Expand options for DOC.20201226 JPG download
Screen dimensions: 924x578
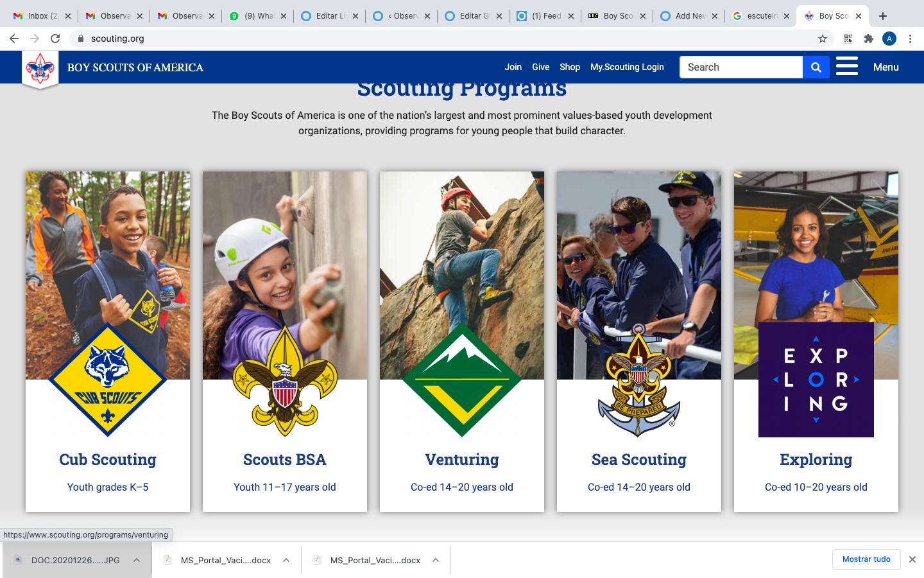(137, 560)
